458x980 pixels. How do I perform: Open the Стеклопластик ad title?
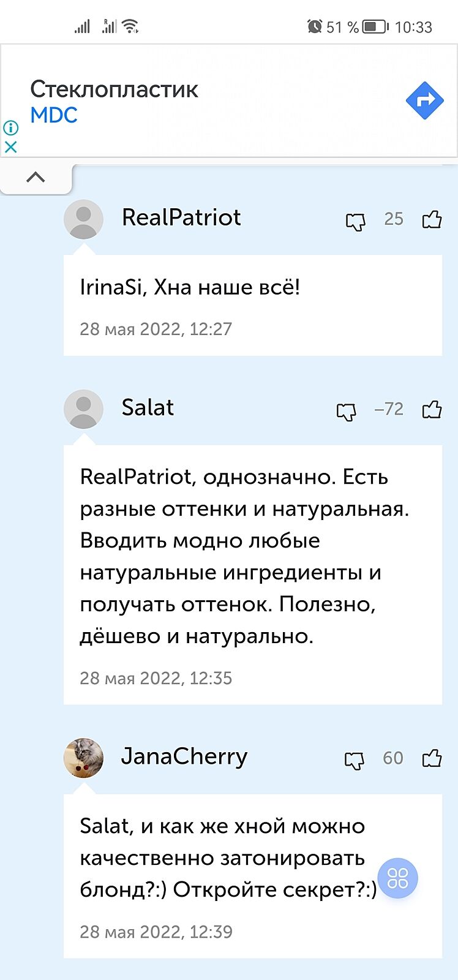click(x=114, y=89)
